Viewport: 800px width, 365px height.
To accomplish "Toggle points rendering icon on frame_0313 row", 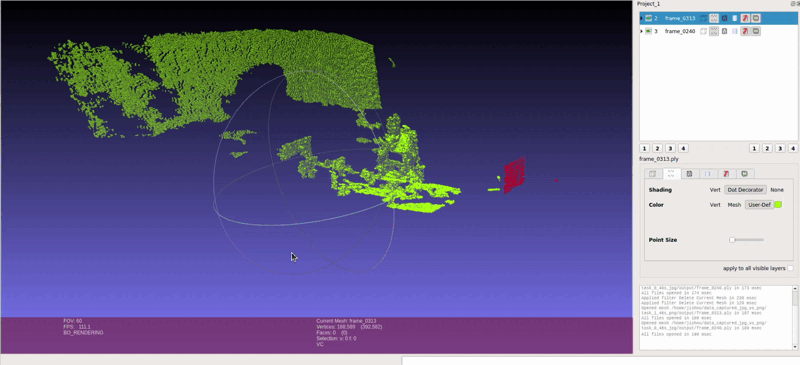I will pos(714,18).
